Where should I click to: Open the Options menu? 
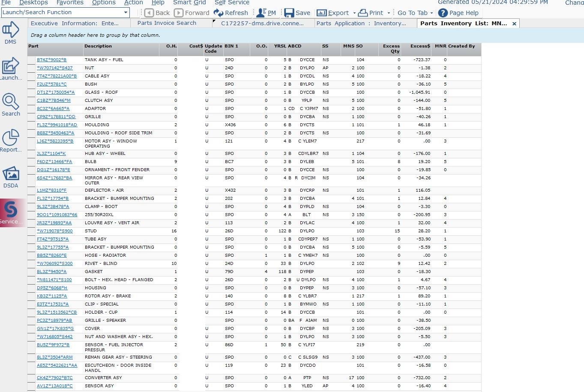[104, 3]
